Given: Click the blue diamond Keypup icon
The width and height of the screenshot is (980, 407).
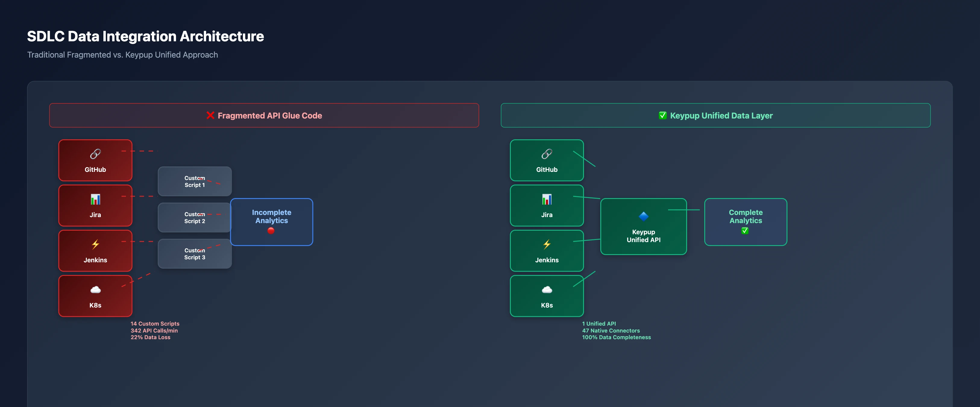Looking at the screenshot, I should 643,216.
